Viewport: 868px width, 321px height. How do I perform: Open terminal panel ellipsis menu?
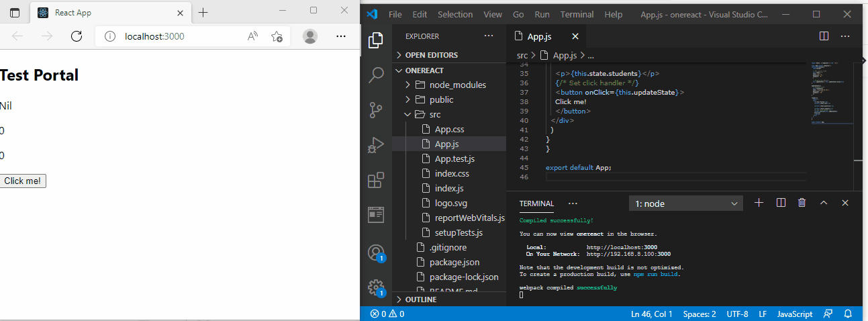[573, 203]
